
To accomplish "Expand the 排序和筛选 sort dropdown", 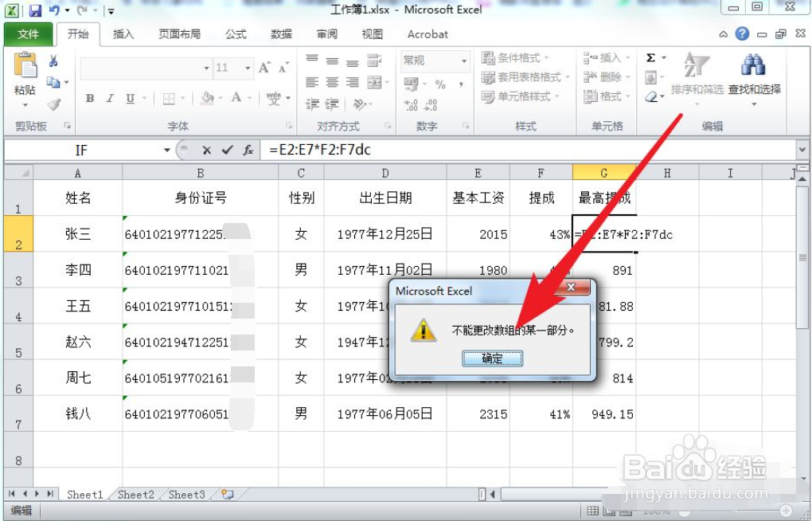I will click(697, 104).
